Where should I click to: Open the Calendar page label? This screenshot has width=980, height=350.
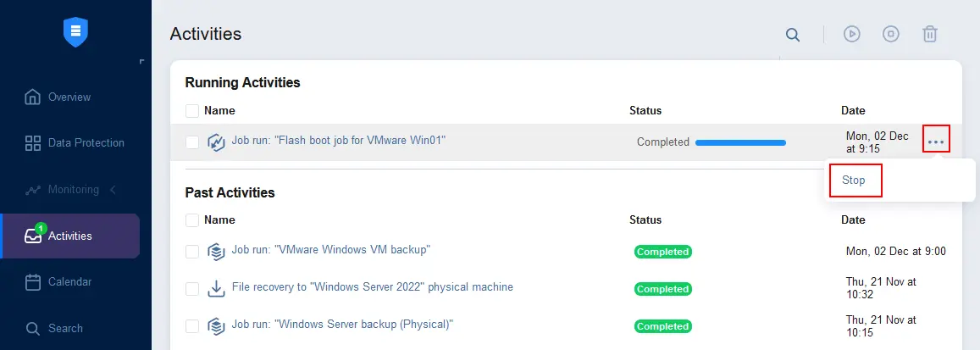click(x=70, y=282)
